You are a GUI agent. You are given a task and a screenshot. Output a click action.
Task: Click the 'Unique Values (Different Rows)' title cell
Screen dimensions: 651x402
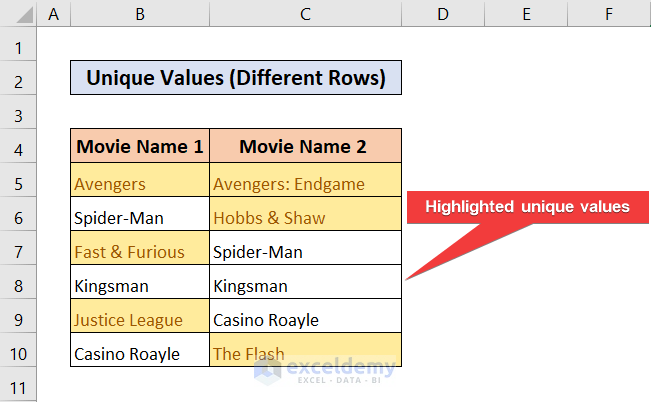click(x=236, y=78)
